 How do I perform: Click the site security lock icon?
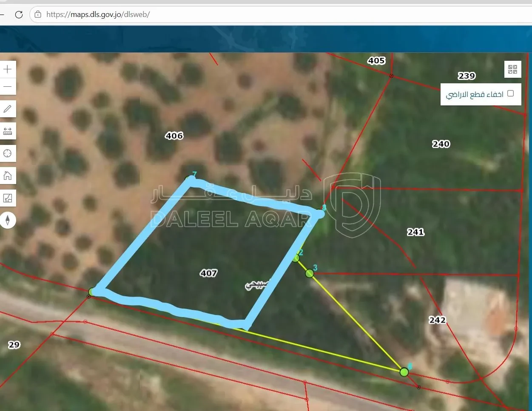pos(38,14)
